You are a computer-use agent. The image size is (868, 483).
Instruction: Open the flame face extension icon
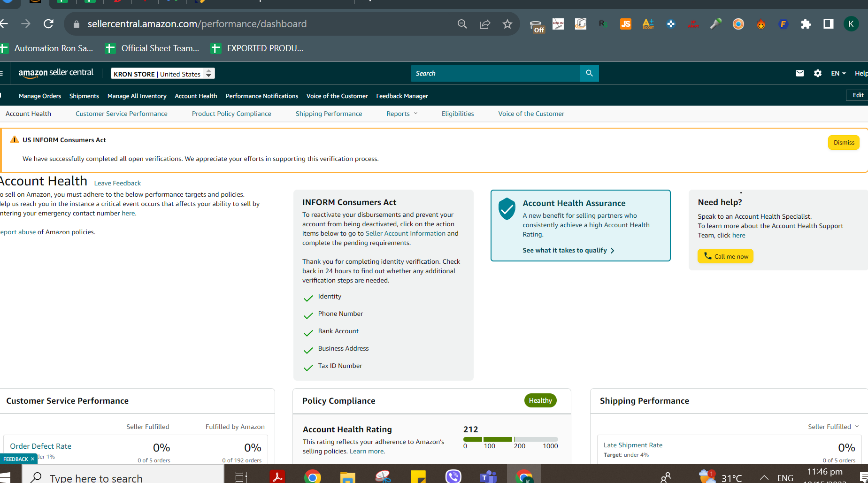tap(761, 24)
